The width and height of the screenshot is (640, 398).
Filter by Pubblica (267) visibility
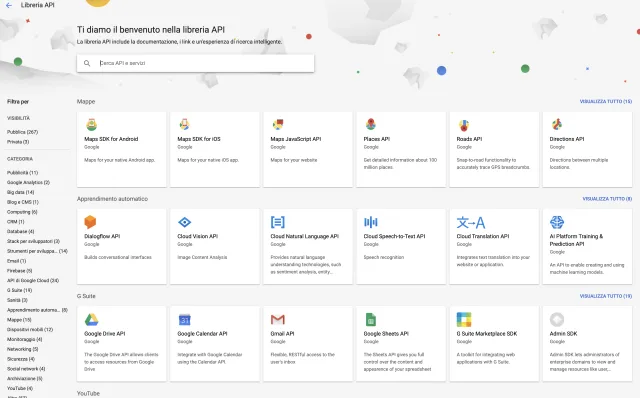coord(22,132)
